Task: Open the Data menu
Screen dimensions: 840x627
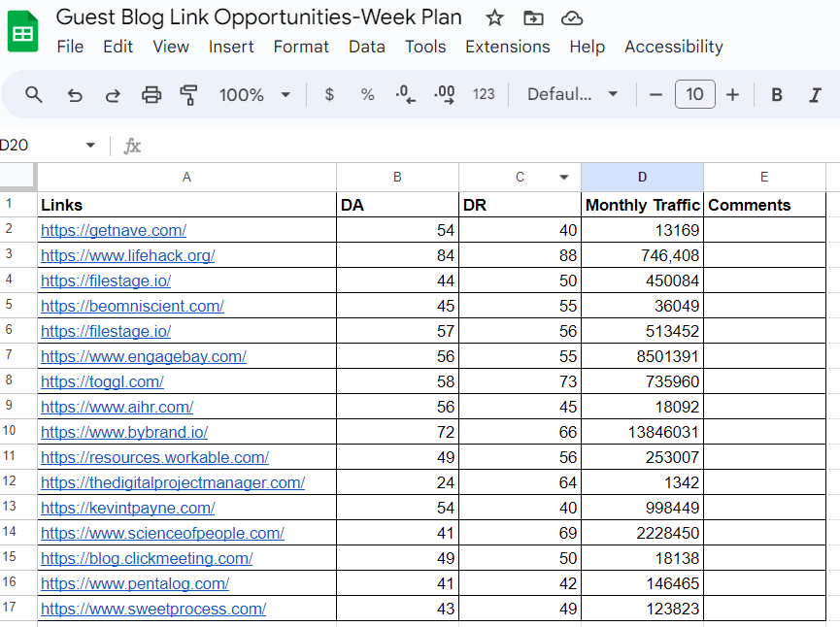Action: point(367,47)
